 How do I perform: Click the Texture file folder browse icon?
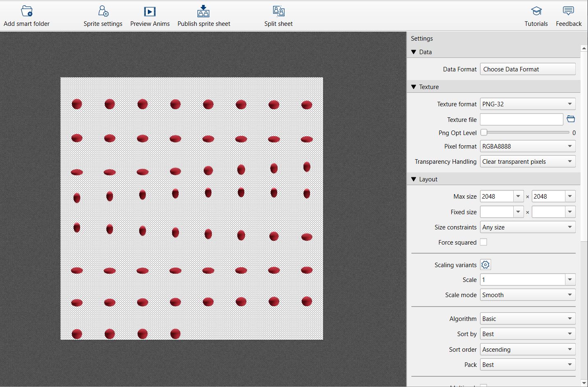click(x=571, y=119)
